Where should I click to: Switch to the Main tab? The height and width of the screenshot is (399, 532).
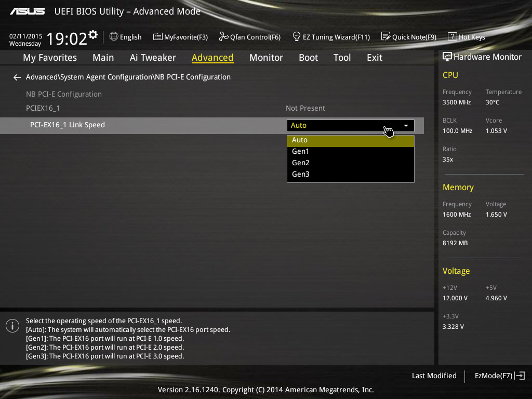pos(103,58)
